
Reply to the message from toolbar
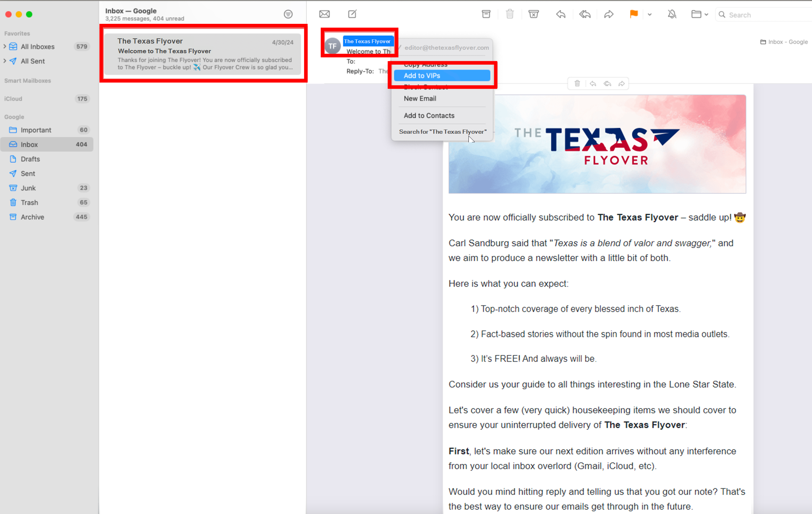tap(561, 14)
